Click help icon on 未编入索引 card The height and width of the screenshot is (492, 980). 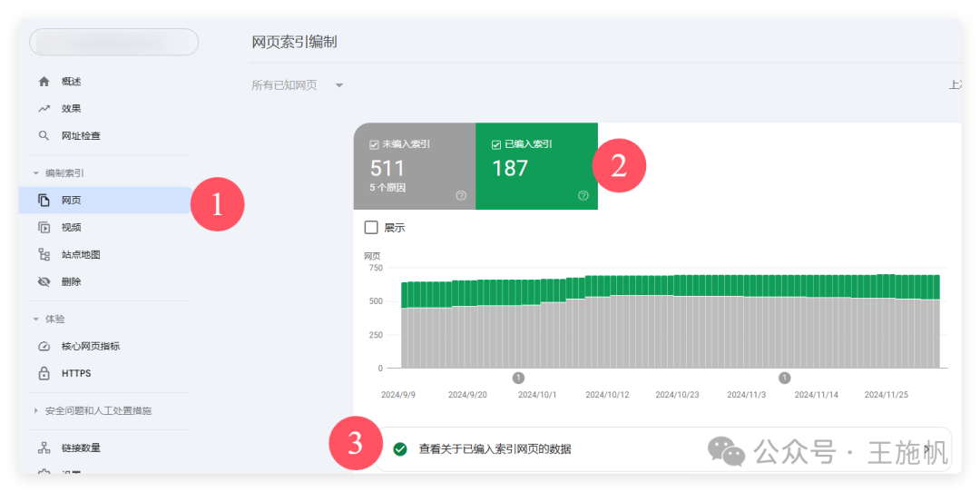coord(461,196)
